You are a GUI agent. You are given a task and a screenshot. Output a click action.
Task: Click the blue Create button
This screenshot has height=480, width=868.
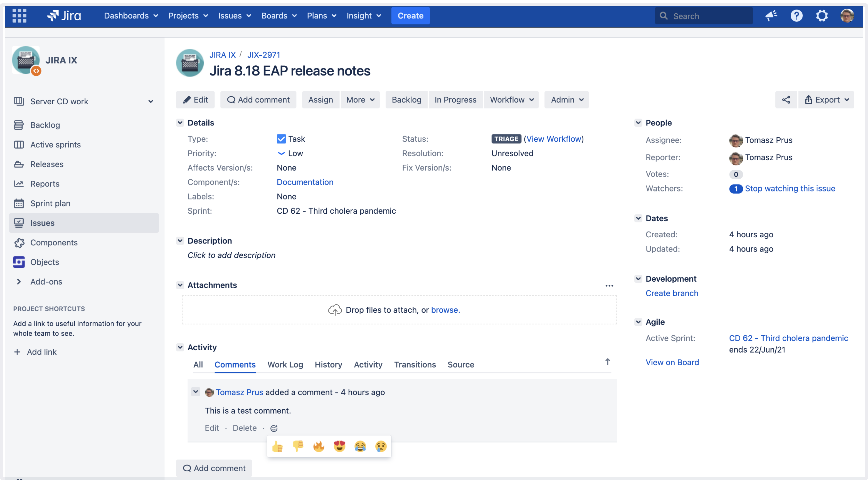point(410,16)
